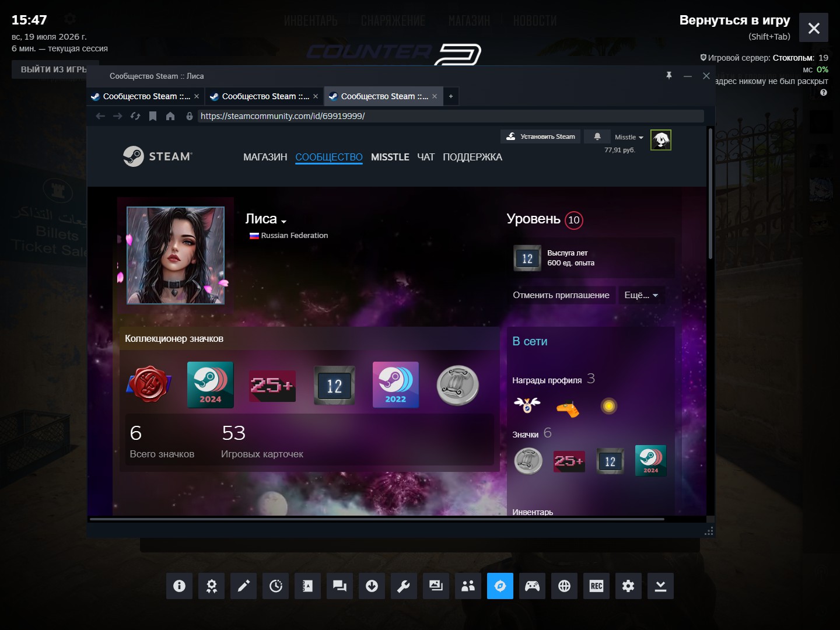840x630 pixels.
Task: Open the REC game recording icon
Action: [x=596, y=586]
